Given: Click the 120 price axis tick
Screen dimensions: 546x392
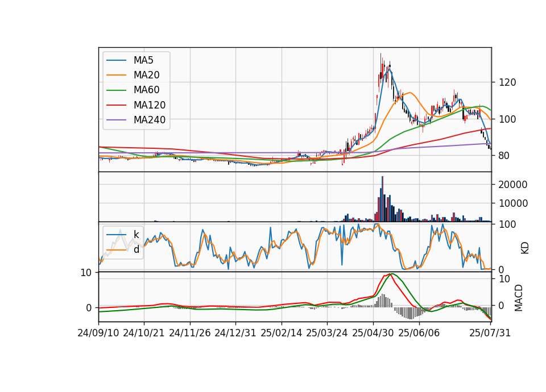Looking at the screenshot, I should click(x=507, y=82).
